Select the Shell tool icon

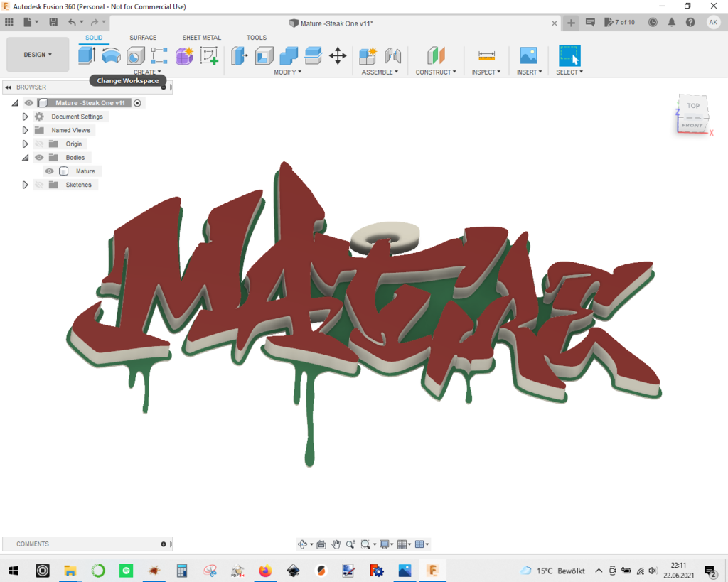[264, 55]
